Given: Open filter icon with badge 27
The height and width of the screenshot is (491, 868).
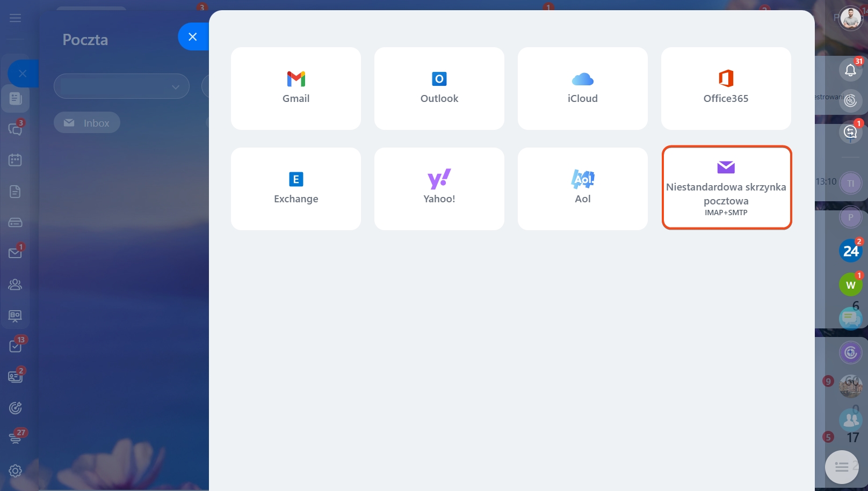Looking at the screenshot, I should [x=15, y=438].
